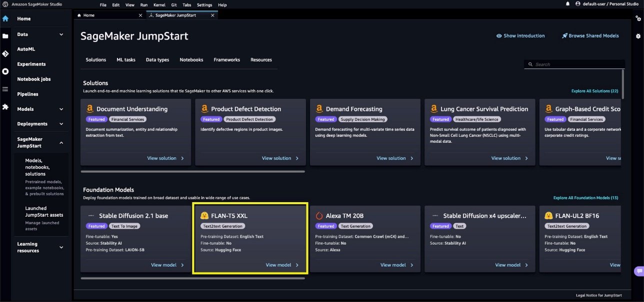Select the Data types tab
644x302 pixels.
point(157,60)
